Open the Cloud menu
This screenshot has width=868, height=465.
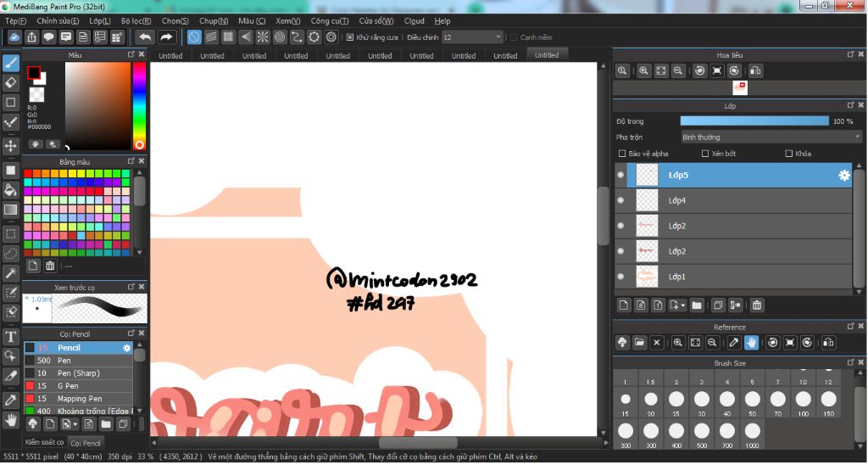[x=414, y=21]
